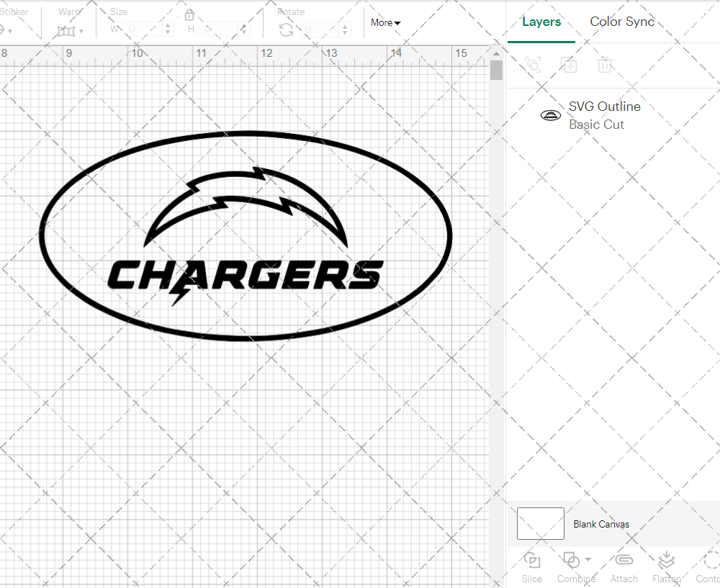Click the height stepper arrows

pyautogui.click(x=244, y=30)
